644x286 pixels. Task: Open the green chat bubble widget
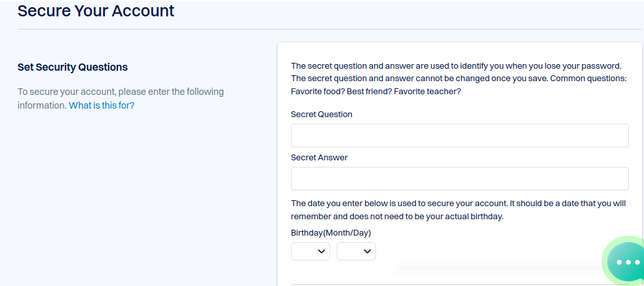[626, 262]
